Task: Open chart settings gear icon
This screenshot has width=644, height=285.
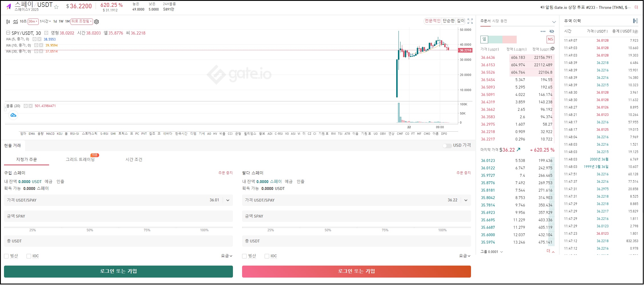Action: [96, 22]
